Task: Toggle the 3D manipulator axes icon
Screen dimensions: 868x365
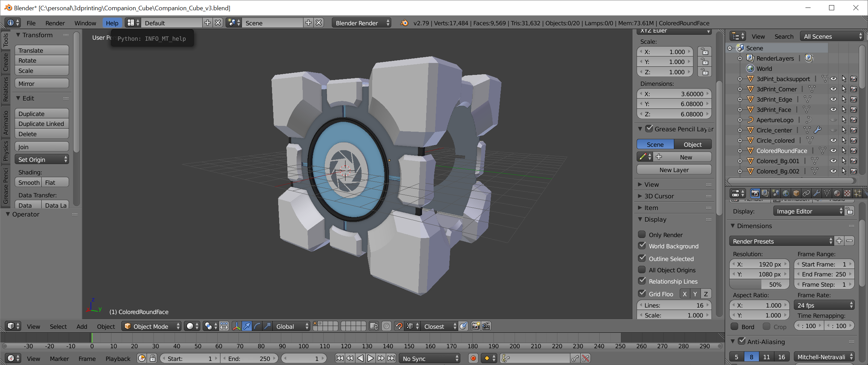Action: click(x=236, y=326)
